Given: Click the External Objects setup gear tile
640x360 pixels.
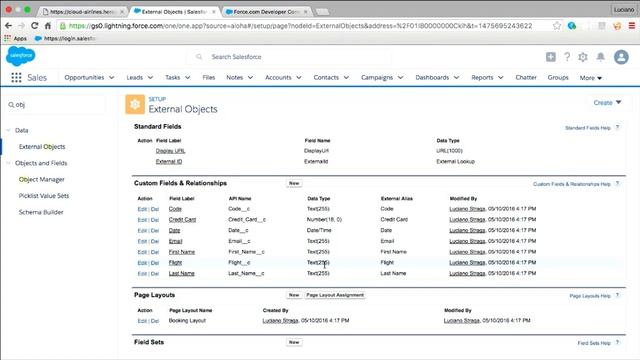Looking at the screenshot, I should click(x=135, y=104).
